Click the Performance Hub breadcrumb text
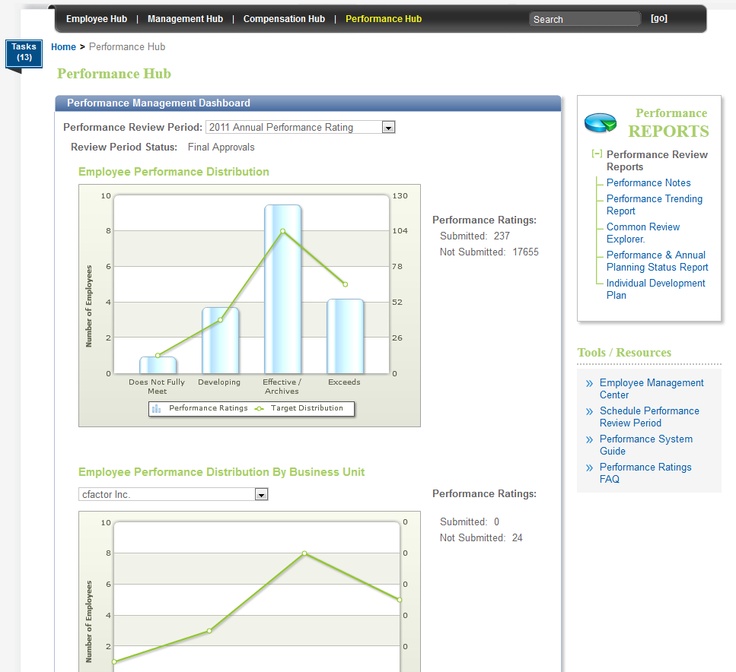Image resolution: width=736 pixels, height=672 pixels. tap(127, 47)
